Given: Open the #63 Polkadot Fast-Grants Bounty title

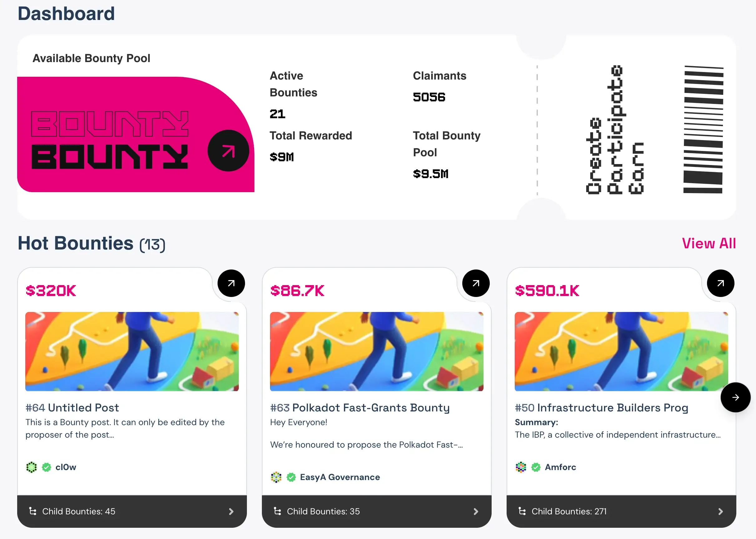Looking at the screenshot, I should click(x=360, y=408).
